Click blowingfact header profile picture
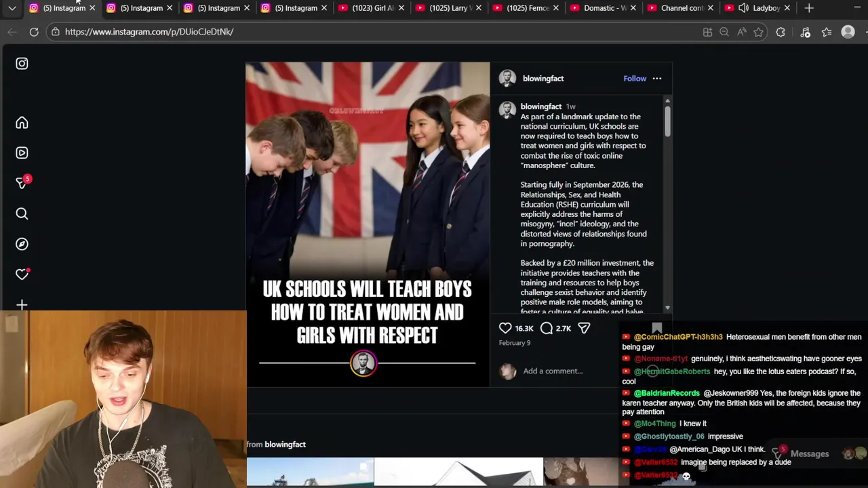This screenshot has height=488, width=868. tap(507, 79)
